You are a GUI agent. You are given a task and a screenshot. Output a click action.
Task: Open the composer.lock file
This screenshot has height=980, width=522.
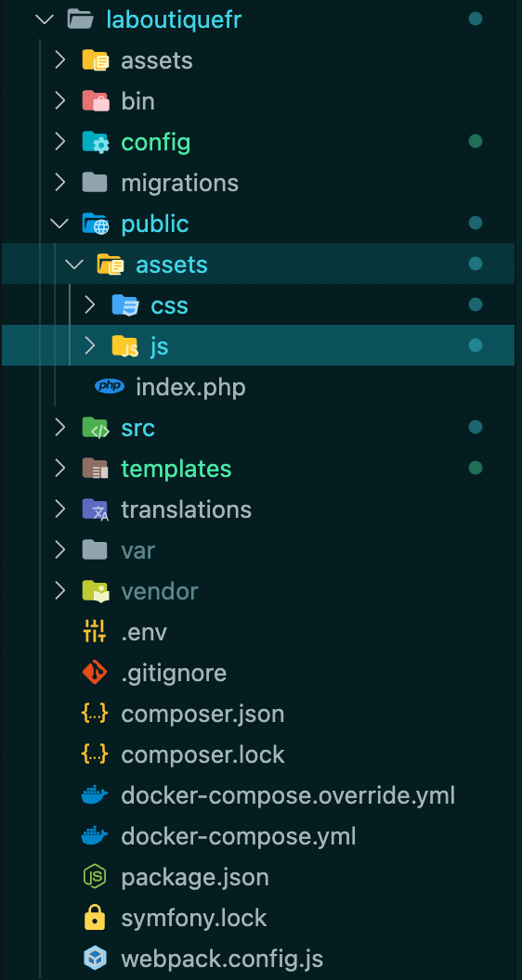202,755
